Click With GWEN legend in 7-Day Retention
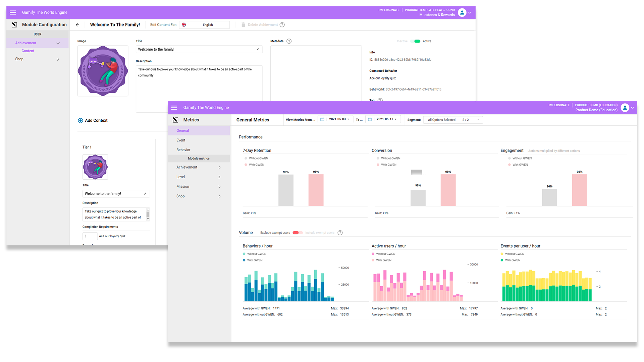 tap(254, 165)
